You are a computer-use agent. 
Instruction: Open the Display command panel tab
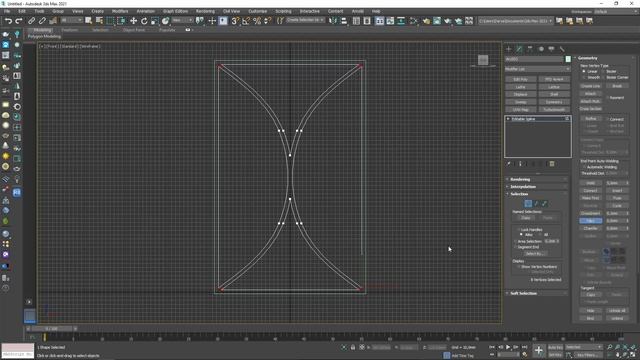(551, 49)
